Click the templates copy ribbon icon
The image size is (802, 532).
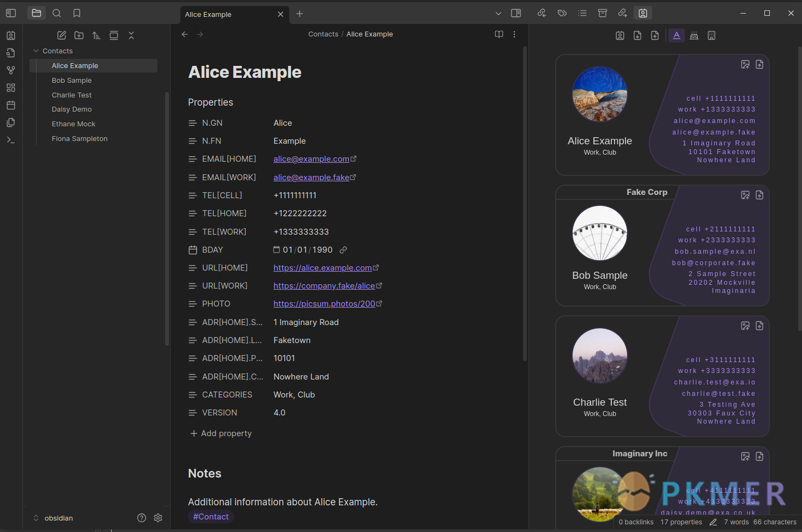[x=11, y=123]
